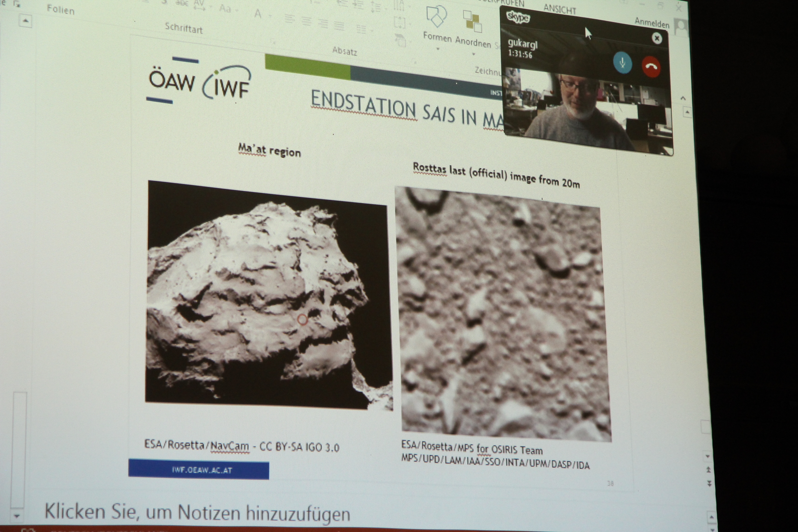Click the Ma'at region caption

pos(269,150)
